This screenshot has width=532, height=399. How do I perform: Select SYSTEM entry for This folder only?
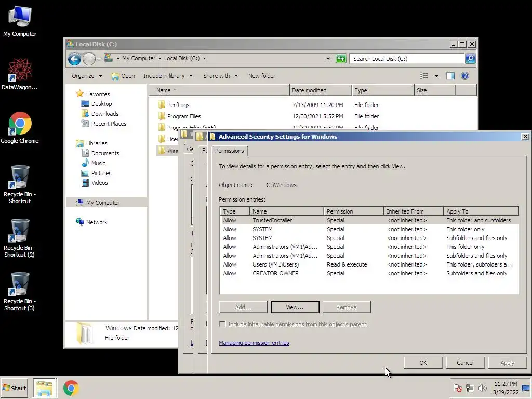tap(369, 229)
